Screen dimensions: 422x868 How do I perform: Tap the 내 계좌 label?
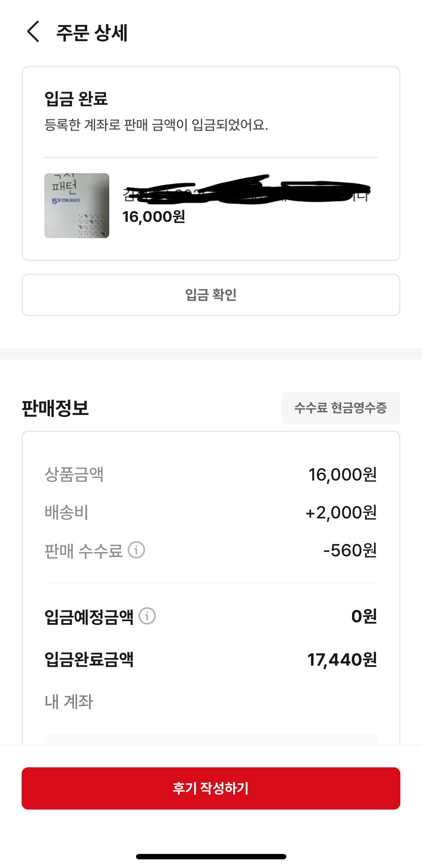69,702
